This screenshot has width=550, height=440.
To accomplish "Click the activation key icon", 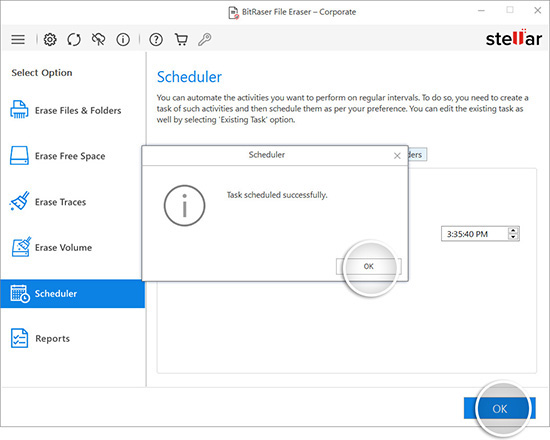I will tap(204, 39).
